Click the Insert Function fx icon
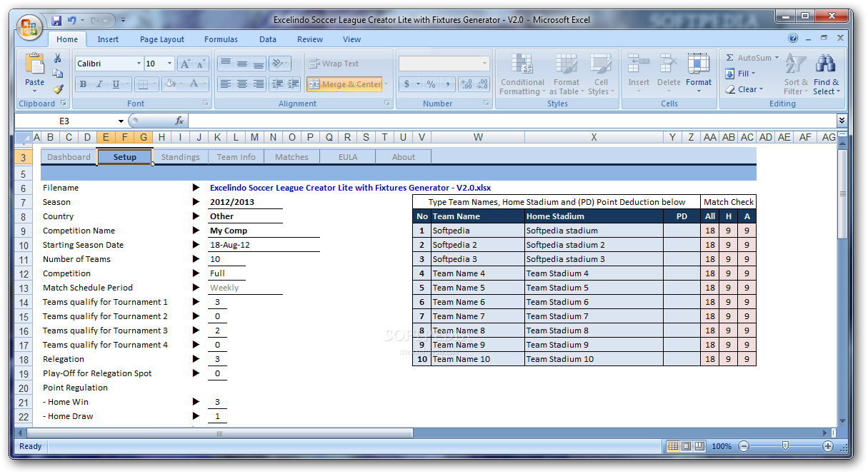Viewport: 868px width, 474px height. click(x=179, y=121)
